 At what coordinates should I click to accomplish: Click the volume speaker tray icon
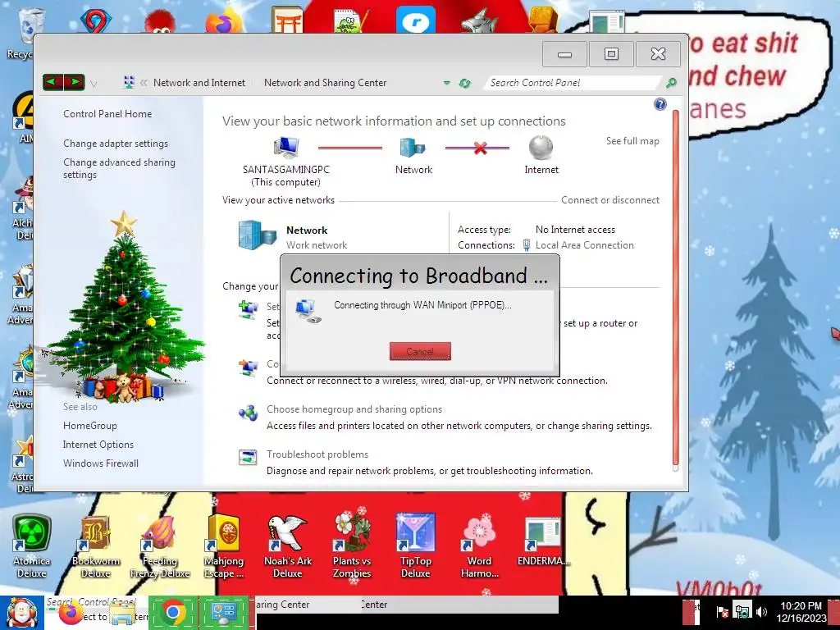coord(761,611)
